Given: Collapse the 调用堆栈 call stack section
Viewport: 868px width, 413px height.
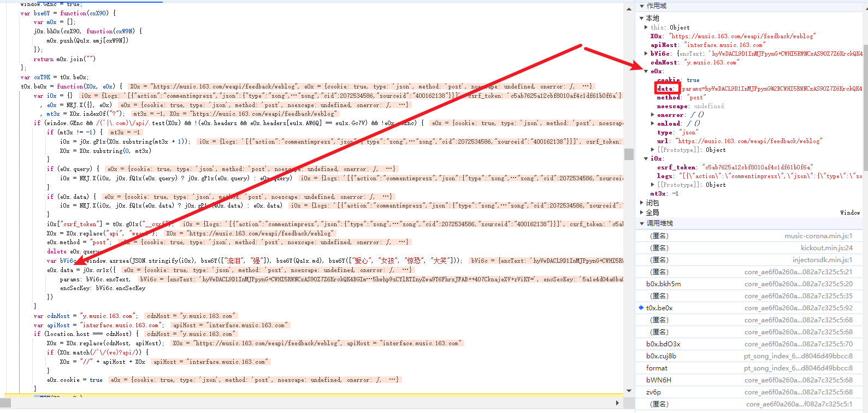Looking at the screenshot, I should point(642,223).
